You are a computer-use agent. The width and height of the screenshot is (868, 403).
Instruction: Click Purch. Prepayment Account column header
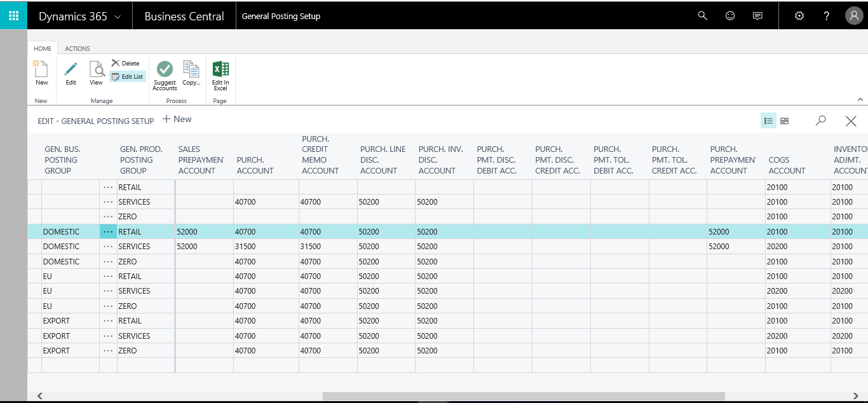click(x=734, y=160)
